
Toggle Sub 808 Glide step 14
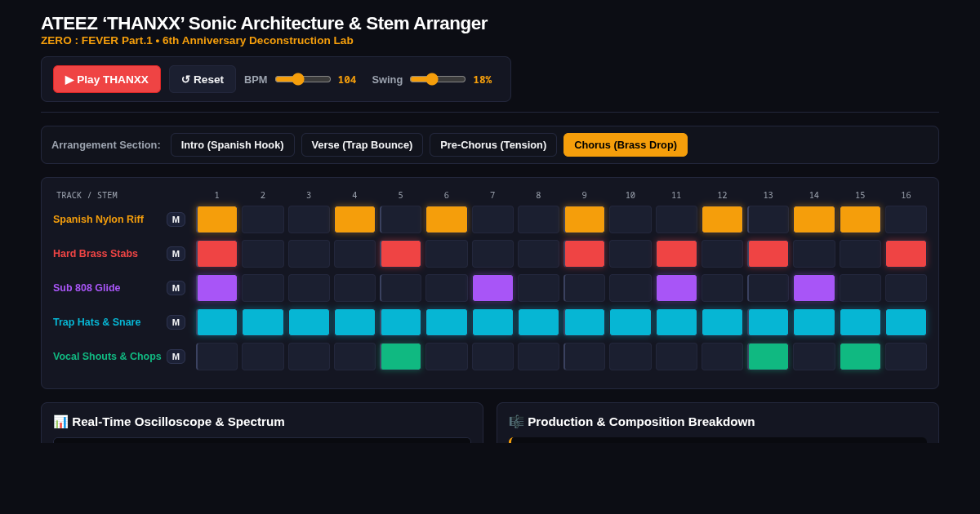(814, 288)
